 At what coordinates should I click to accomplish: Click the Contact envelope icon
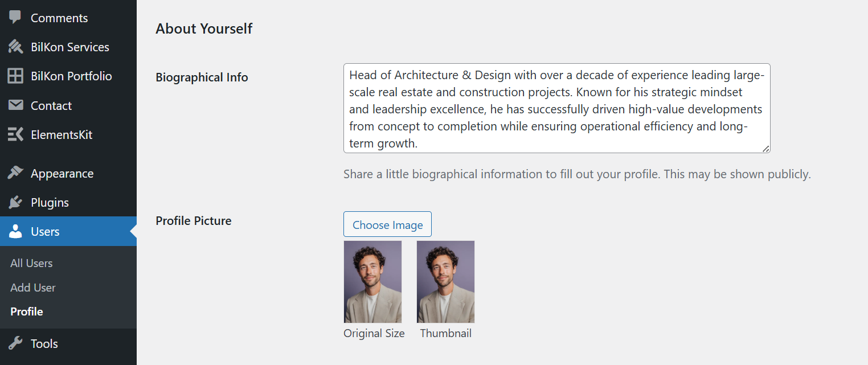pos(15,105)
